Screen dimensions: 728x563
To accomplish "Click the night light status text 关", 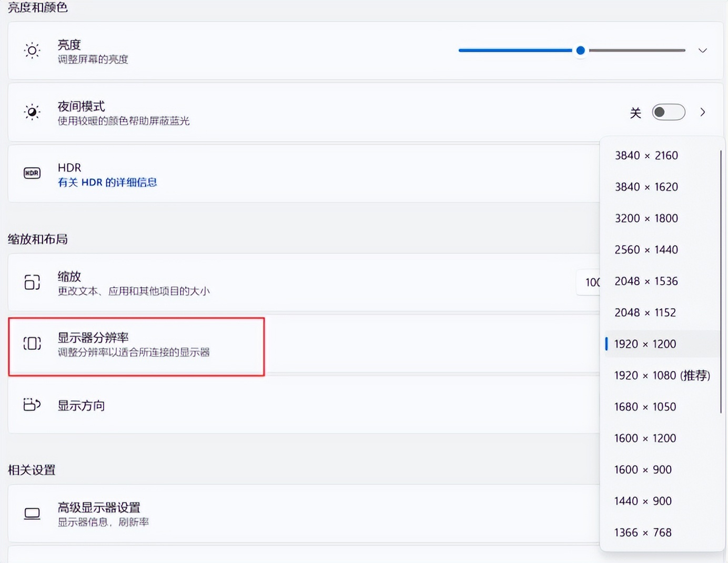I will [x=635, y=113].
